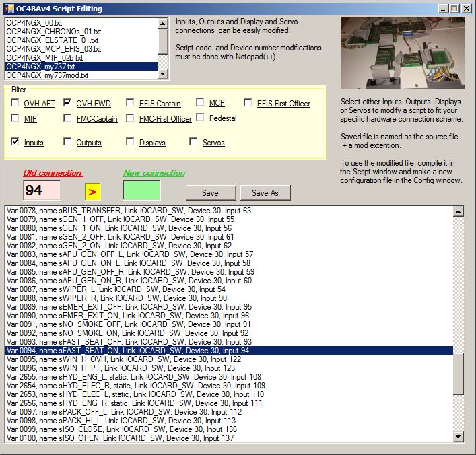Click file list scroll down arrow
The height and width of the screenshot is (455, 476).
tap(163, 74)
